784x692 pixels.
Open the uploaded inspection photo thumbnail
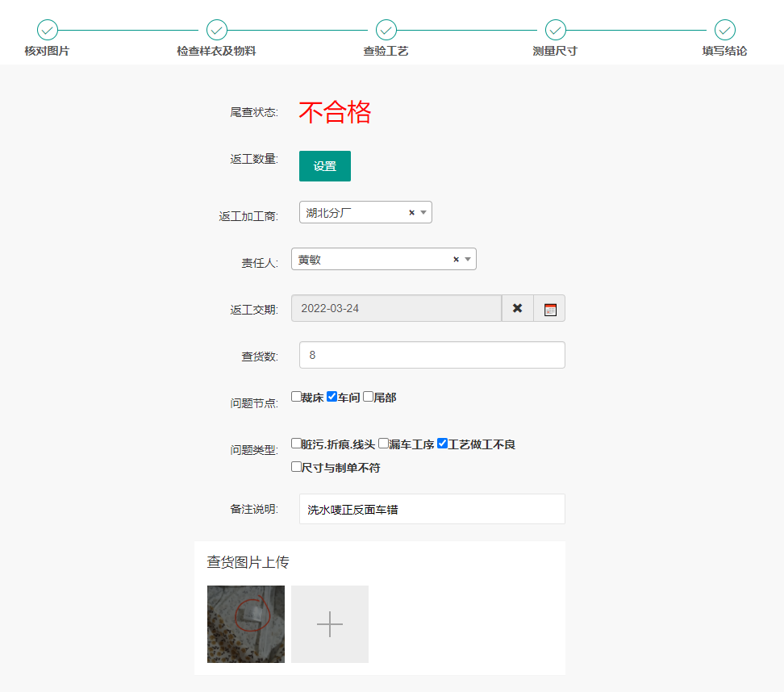[246, 624]
